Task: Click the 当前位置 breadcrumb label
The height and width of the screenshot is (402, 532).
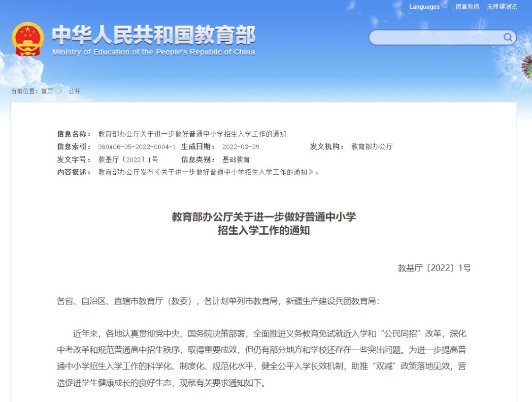Action: pyautogui.click(x=25, y=91)
